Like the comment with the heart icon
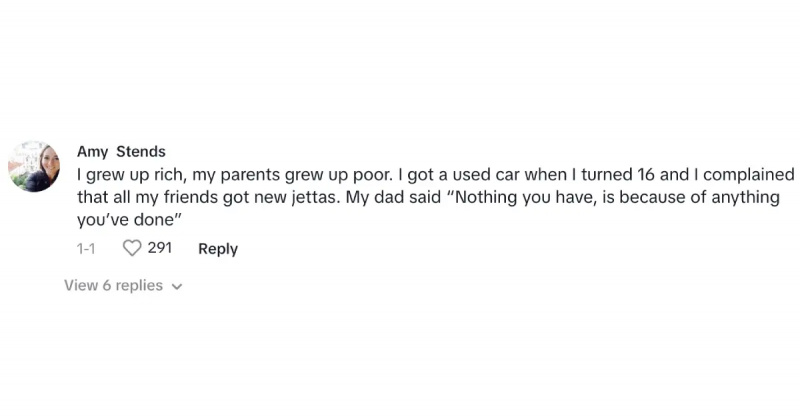The height and width of the screenshot is (418, 800). [x=132, y=249]
